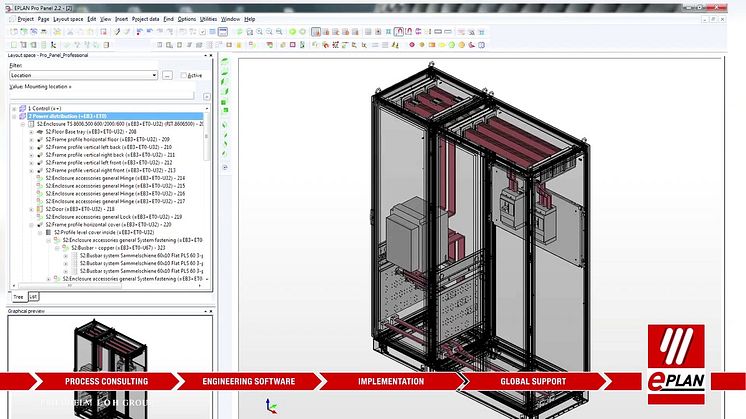Close the Layout space navigator panel
This screenshot has width=746, height=419.
click(x=211, y=55)
